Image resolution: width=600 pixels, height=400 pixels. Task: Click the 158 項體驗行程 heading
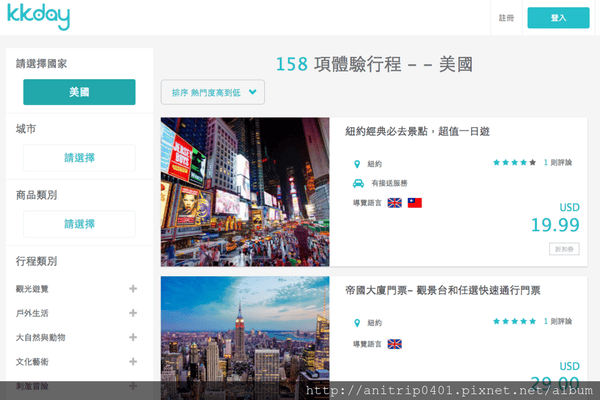(x=374, y=64)
